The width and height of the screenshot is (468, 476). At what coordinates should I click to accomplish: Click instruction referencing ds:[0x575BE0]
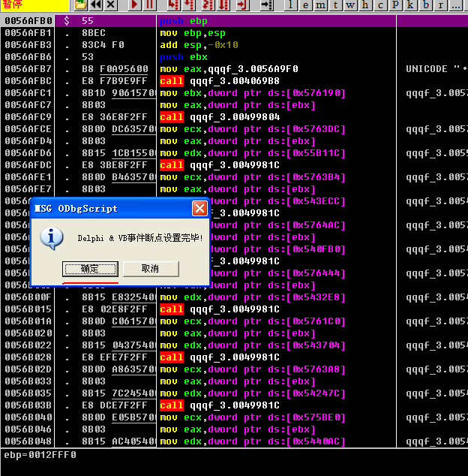tap(252, 417)
